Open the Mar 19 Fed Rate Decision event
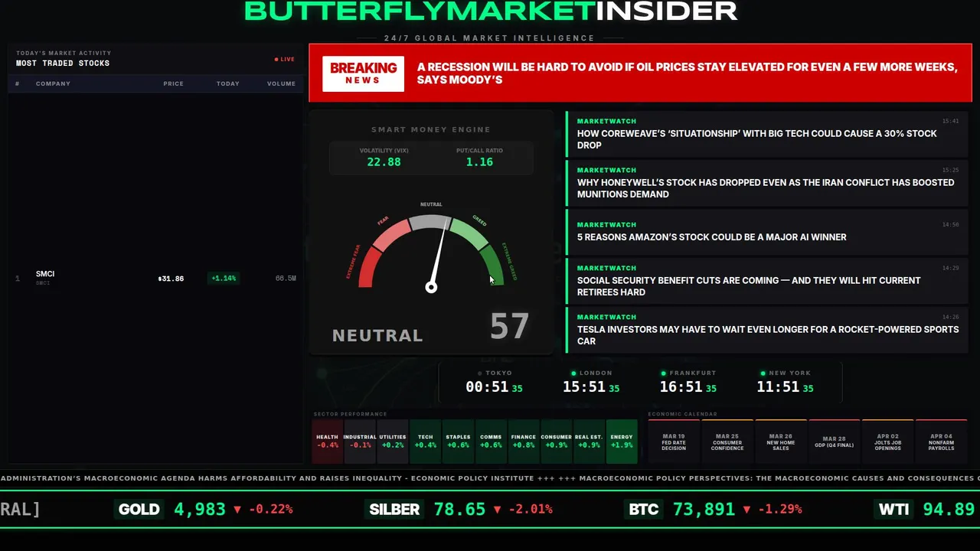This screenshot has height=551, width=980. (x=674, y=442)
